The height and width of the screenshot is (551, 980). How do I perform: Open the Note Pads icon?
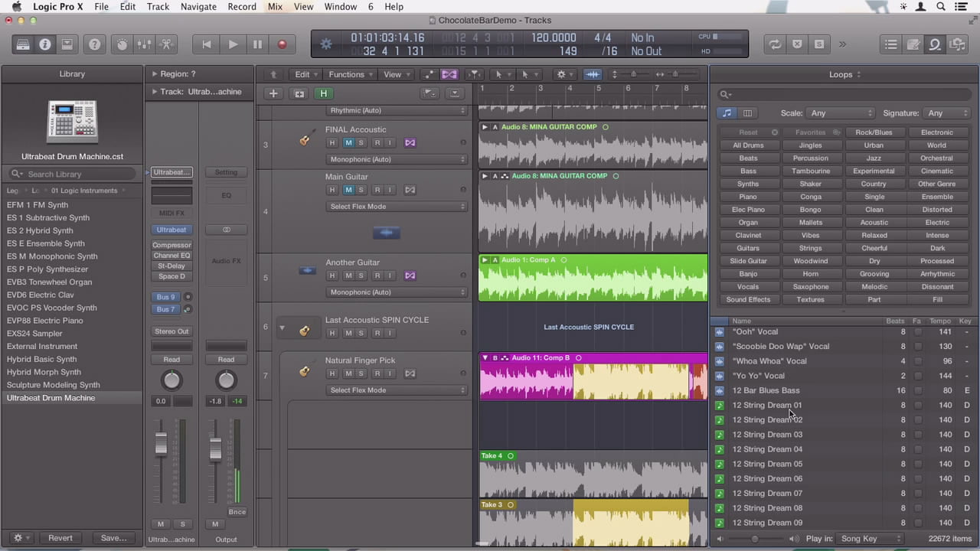pos(913,44)
